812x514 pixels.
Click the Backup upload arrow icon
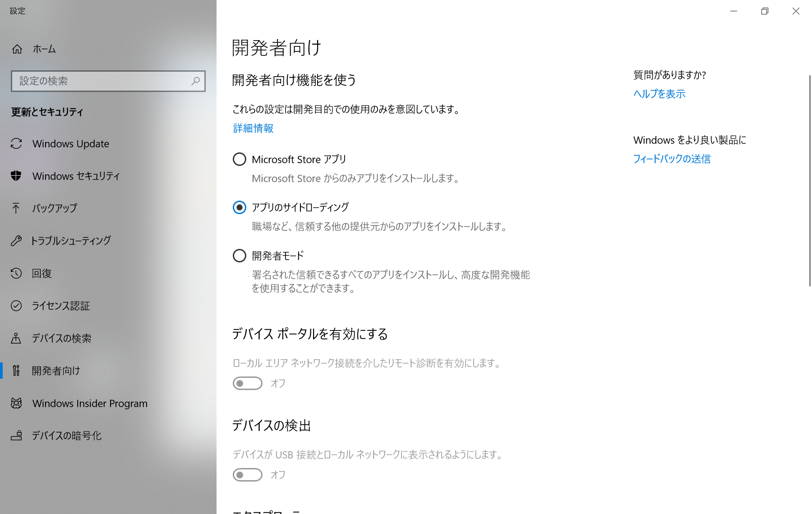[16, 208]
